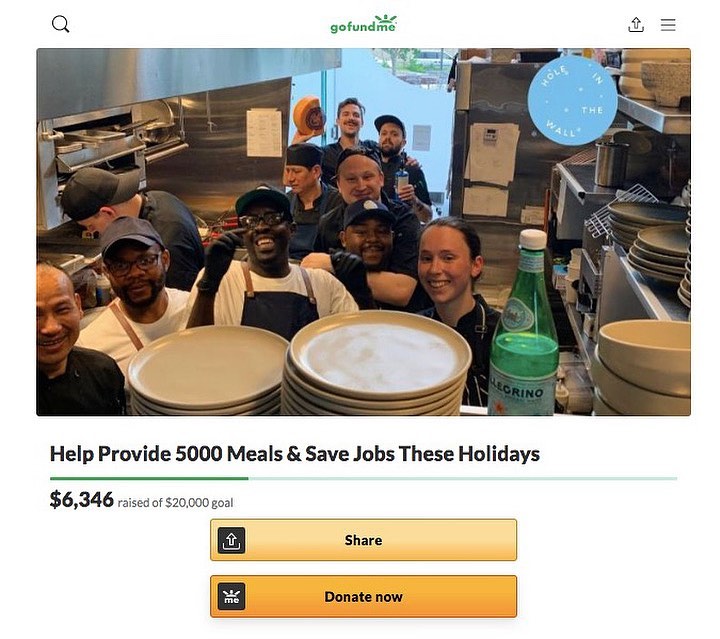Screen dimensions: 720x639
Task: Click the $6,346 raised amount
Action: 81,499
